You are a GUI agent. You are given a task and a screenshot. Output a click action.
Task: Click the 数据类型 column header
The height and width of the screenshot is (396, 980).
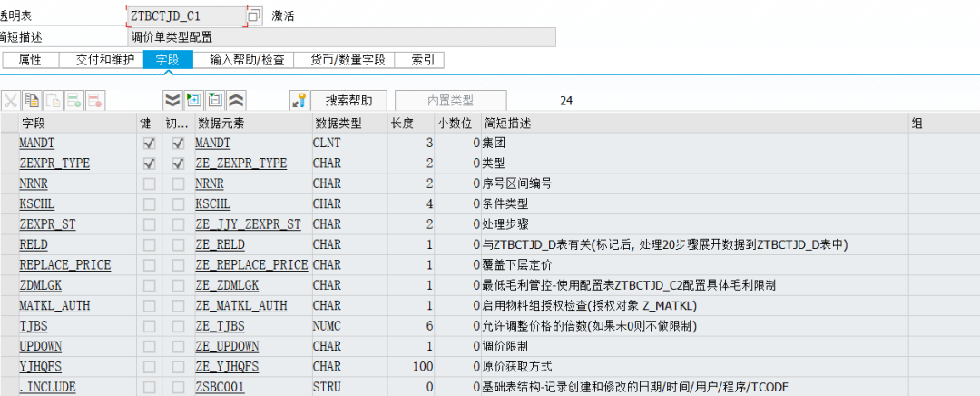click(x=349, y=124)
